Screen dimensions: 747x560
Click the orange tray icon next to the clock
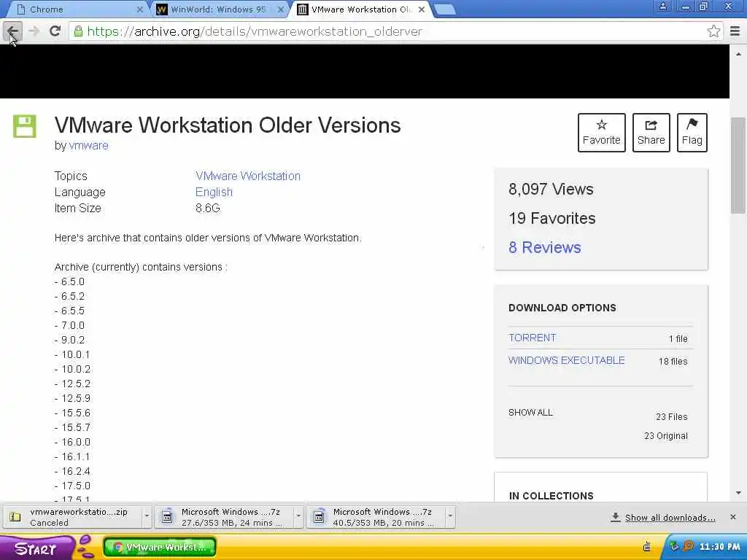(687, 546)
